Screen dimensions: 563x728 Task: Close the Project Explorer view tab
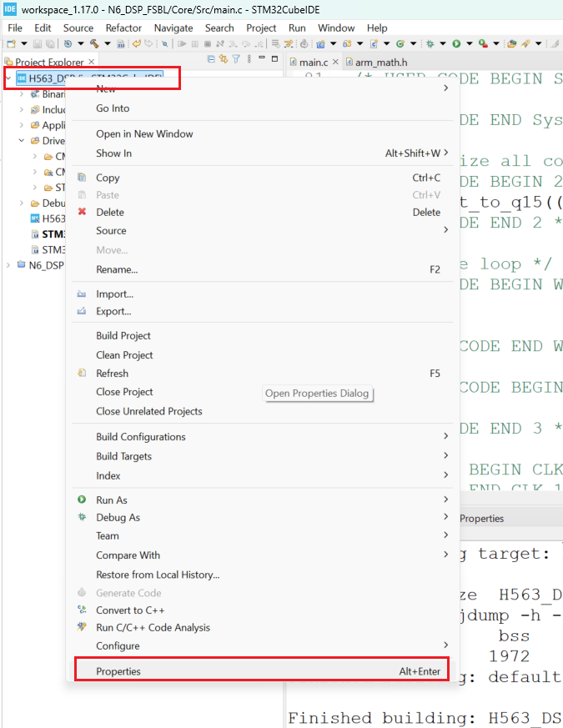coord(92,62)
